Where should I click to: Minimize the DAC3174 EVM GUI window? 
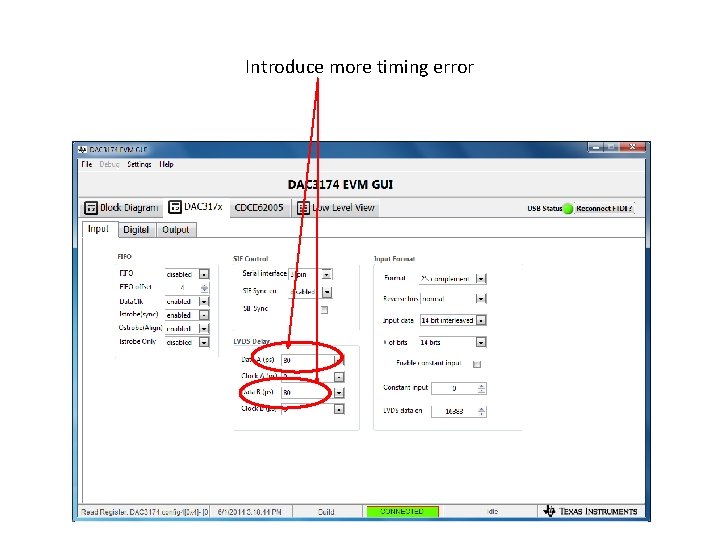596,147
